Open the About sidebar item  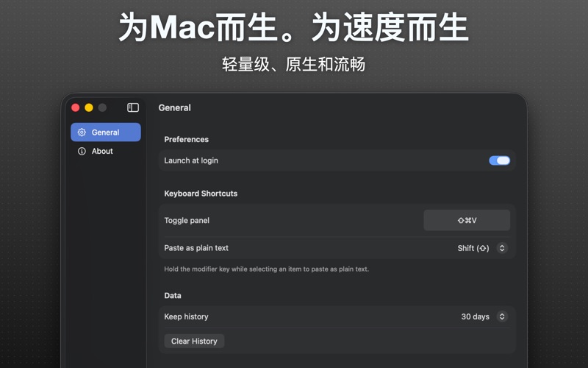click(106, 151)
